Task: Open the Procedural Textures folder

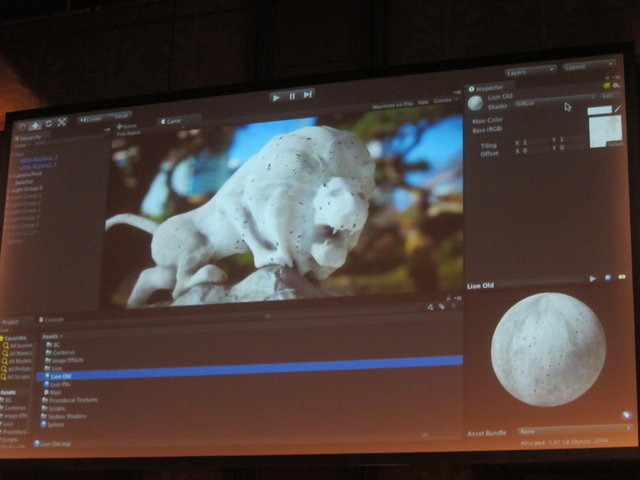Action: pyautogui.click(x=70, y=400)
